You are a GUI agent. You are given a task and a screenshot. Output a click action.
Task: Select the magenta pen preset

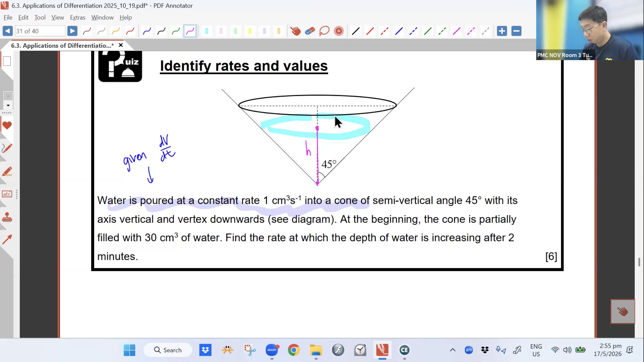190,31
